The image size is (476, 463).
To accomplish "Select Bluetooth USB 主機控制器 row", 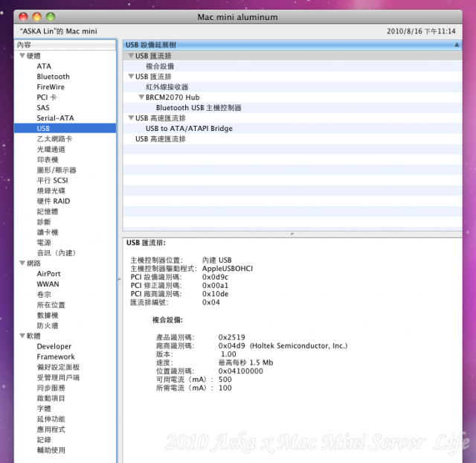I will pos(292,107).
